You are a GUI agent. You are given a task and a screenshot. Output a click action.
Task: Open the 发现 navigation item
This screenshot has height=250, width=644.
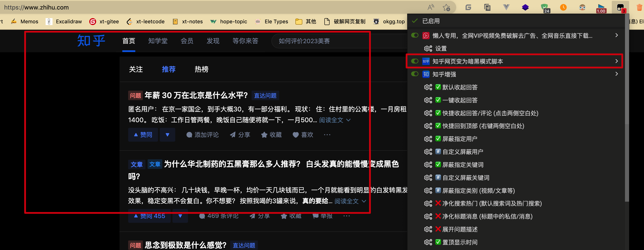click(x=213, y=41)
